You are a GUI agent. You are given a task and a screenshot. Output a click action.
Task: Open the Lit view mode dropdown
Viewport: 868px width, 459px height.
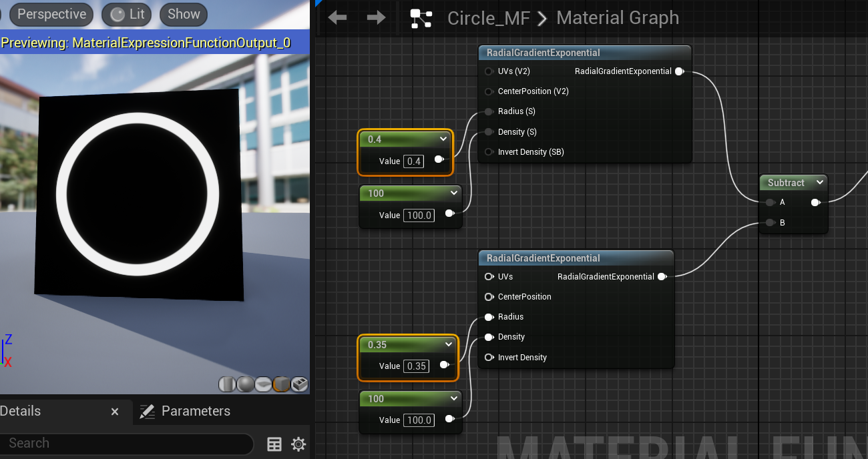pos(128,14)
